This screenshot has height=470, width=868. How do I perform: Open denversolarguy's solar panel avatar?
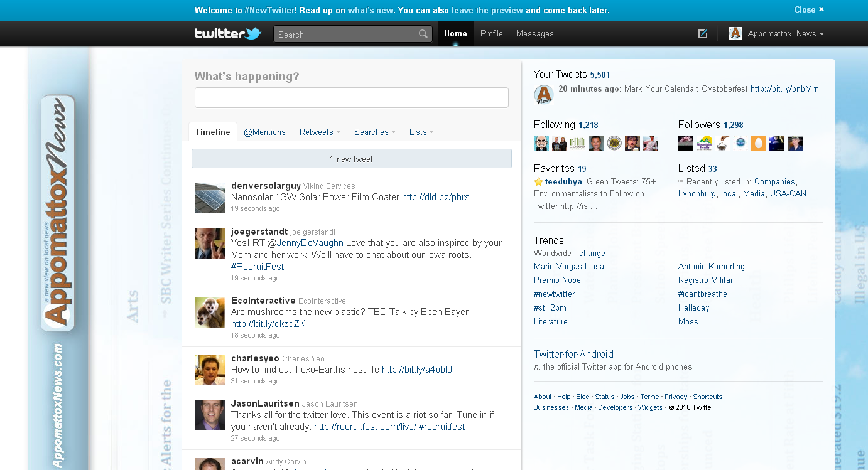[210, 198]
